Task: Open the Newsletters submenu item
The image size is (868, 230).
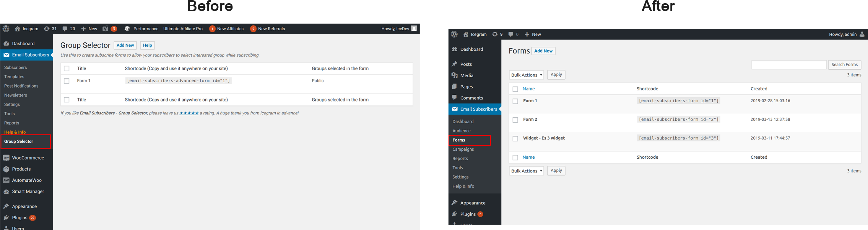Action: pyautogui.click(x=15, y=95)
